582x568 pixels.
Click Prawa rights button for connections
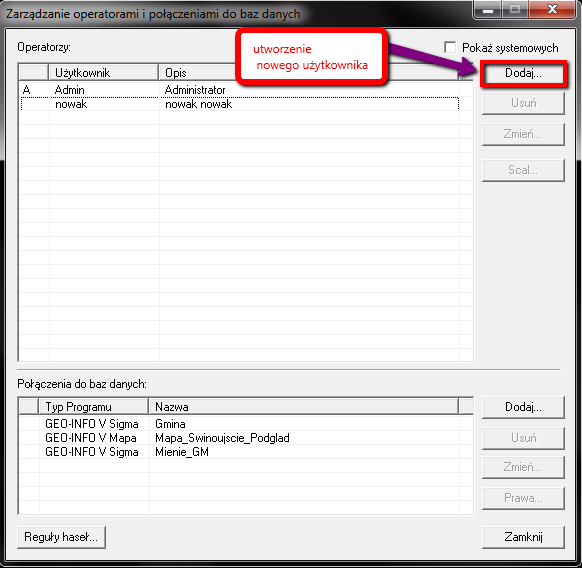click(x=523, y=498)
